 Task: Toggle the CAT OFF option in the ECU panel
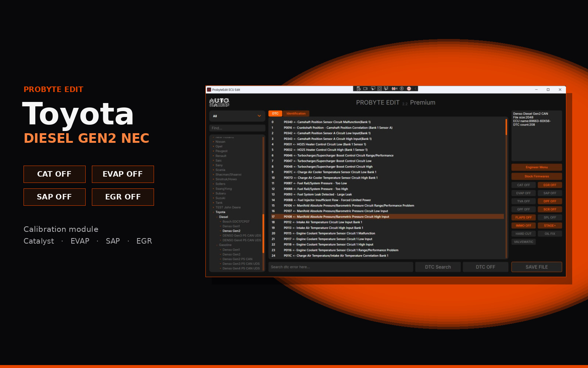[x=523, y=185]
